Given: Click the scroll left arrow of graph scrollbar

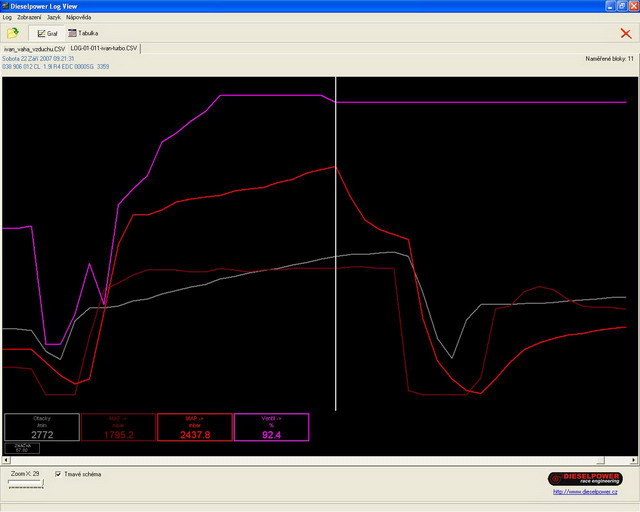Looking at the screenshot, I should pos(6,460).
